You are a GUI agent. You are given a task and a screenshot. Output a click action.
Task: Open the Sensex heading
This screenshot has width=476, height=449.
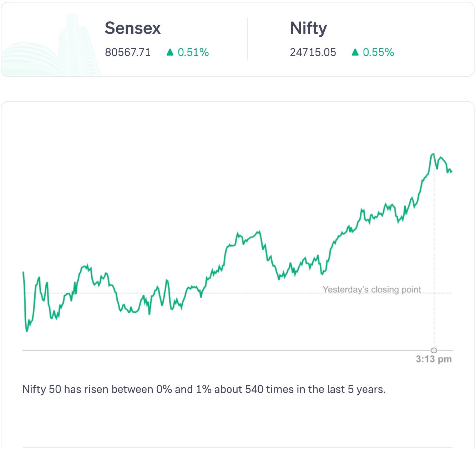click(132, 28)
